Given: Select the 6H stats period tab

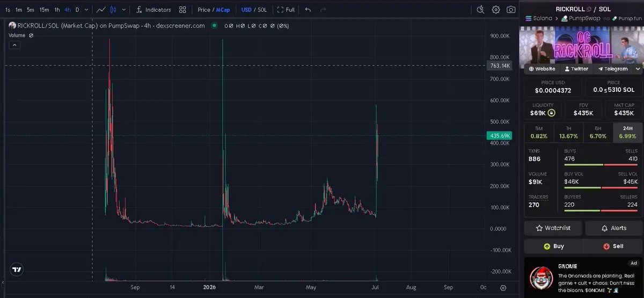Looking at the screenshot, I should tap(598, 132).
